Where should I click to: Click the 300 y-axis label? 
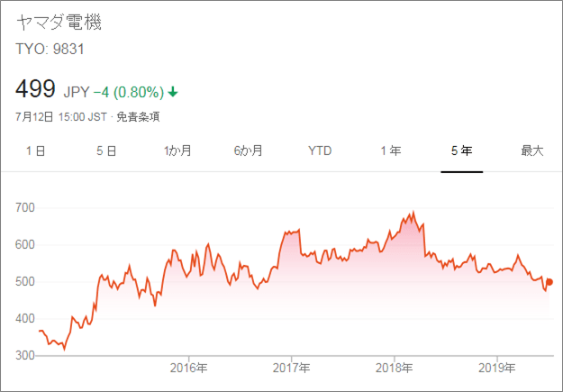[x=25, y=355]
